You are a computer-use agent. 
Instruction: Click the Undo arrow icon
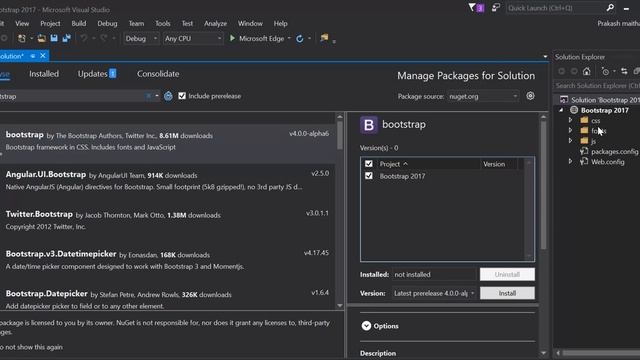pos(83,38)
